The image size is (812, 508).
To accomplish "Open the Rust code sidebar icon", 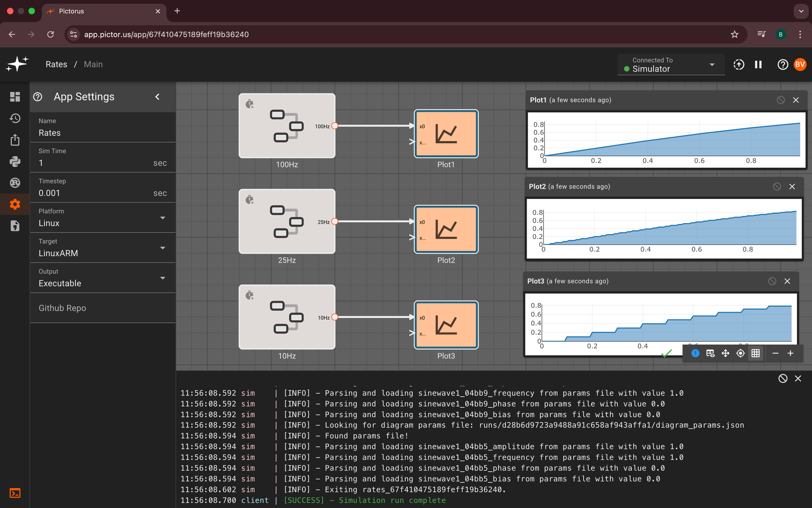I will coord(15,183).
